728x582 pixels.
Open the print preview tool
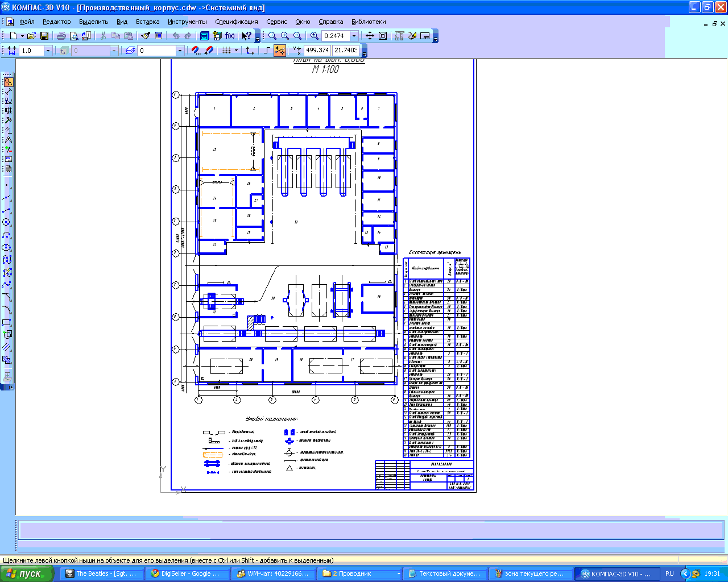tap(73, 36)
